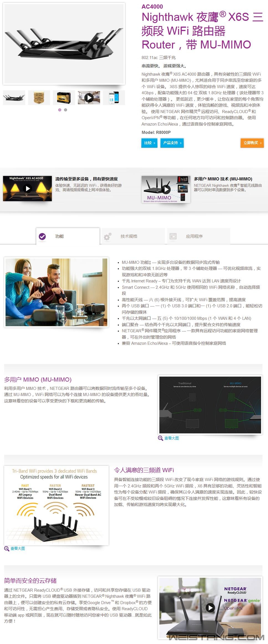Select the smartphone app thumbnail
This screenshot has width=268, height=644.
point(114,98)
